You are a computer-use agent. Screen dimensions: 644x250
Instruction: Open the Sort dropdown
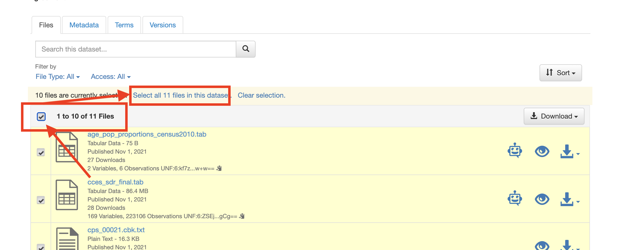pyautogui.click(x=560, y=72)
